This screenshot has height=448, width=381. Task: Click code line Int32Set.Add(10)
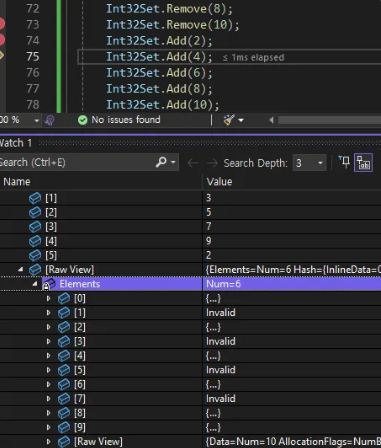coord(163,105)
